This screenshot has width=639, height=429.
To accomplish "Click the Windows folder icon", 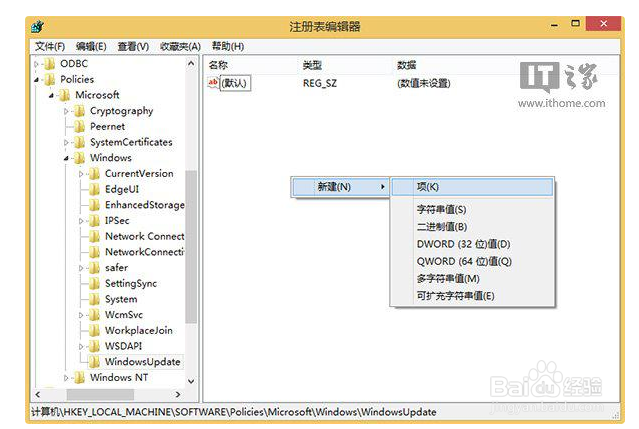I will (x=79, y=158).
